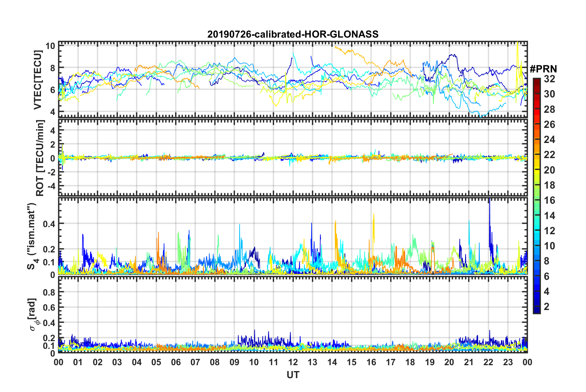The height and width of the screenshot is (392, 586).
Task: Select the "VTEC[TECU]" y-axis label
Action: tap(38, 80)
